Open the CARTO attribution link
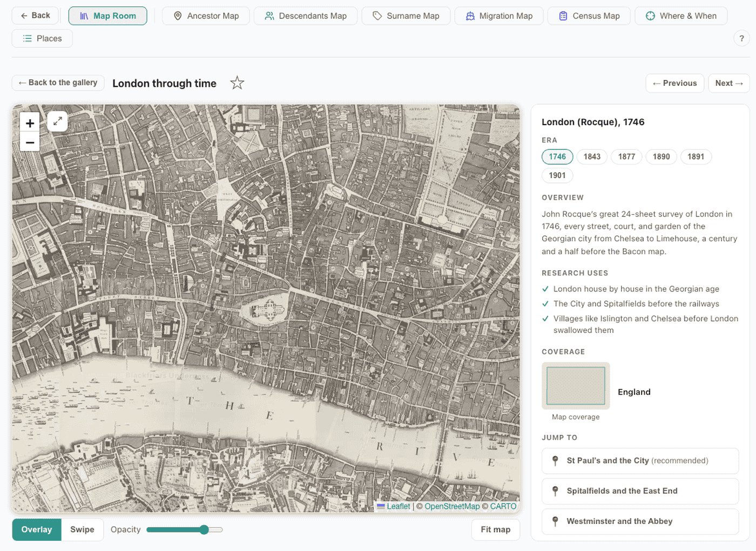 [503, 506]
